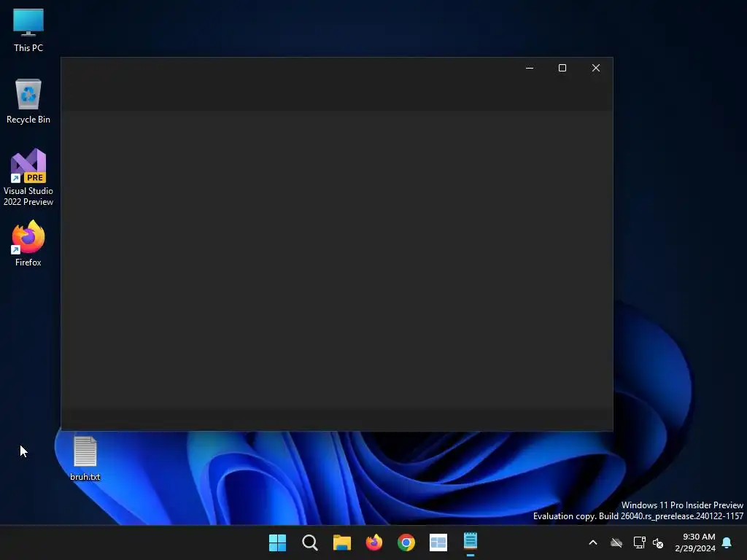Select the bruh.txt file on desktop
The image size is (747, 560).
85,459
